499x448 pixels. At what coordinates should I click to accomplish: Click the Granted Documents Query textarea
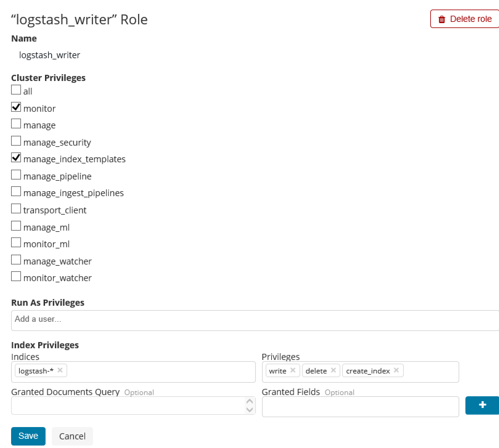[x=128, y=406]
